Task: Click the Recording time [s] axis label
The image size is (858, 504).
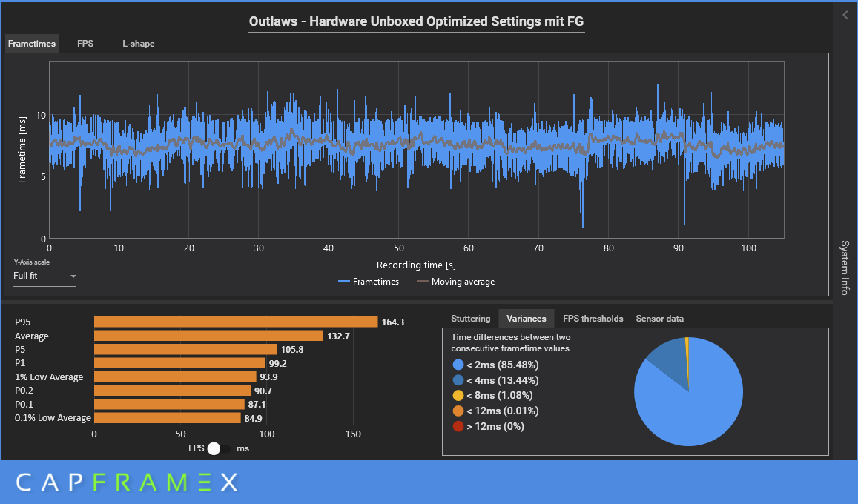Action: pos(416,265)
